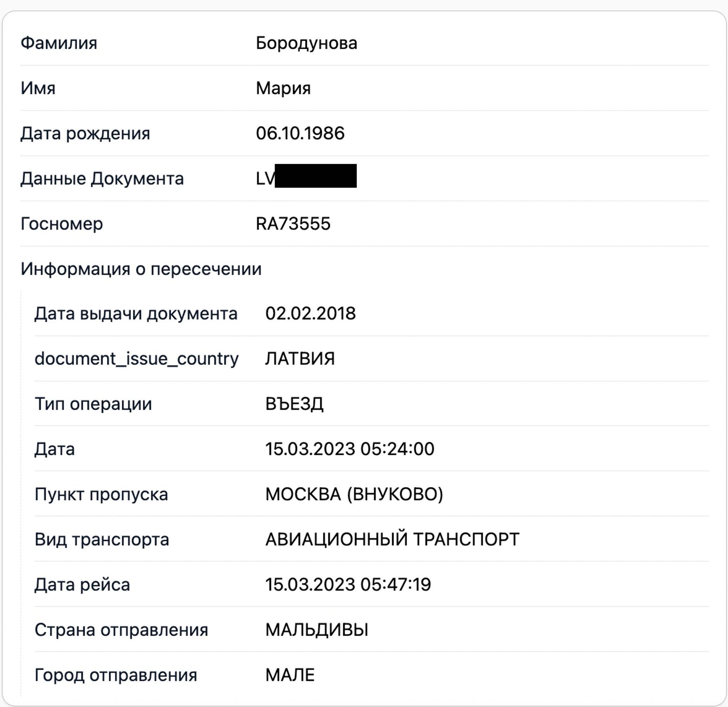Click the document issue date 02.02.2018
Screen dimensions: 728x707
(311, 314)
